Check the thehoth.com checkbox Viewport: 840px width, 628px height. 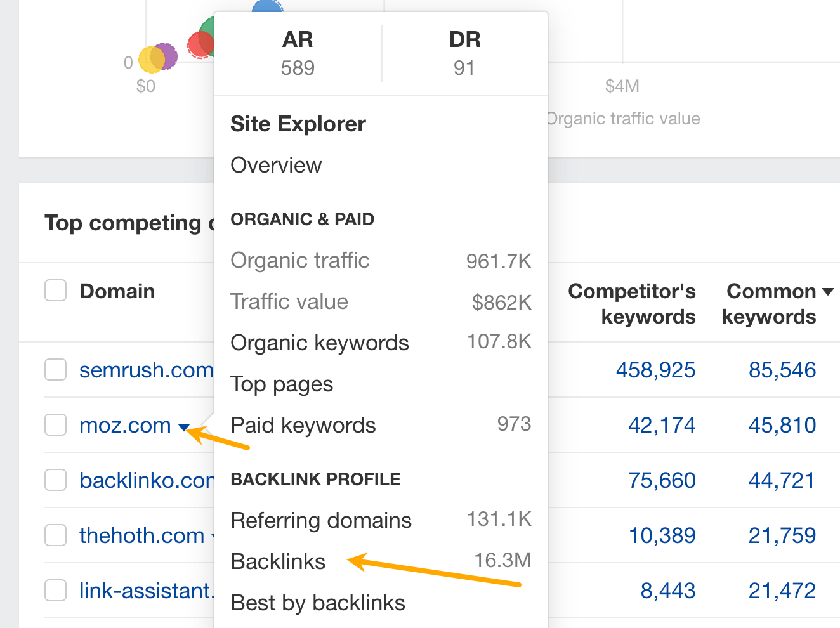55,535
